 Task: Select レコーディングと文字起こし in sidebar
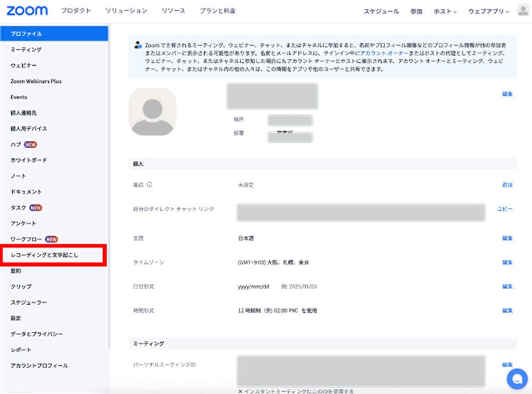[45, 255]
